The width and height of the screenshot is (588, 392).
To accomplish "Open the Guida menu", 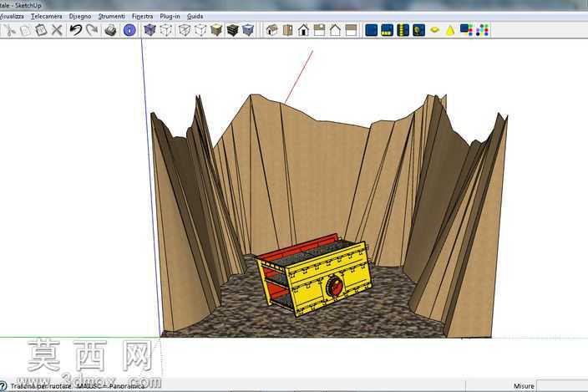I will (x=195, y=16).
